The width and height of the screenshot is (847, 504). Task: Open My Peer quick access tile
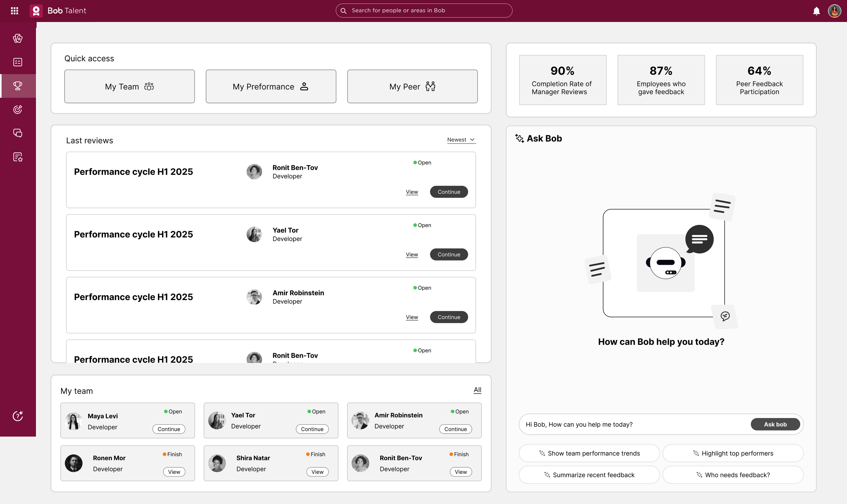pyautogui.click(x=412, y=87)
